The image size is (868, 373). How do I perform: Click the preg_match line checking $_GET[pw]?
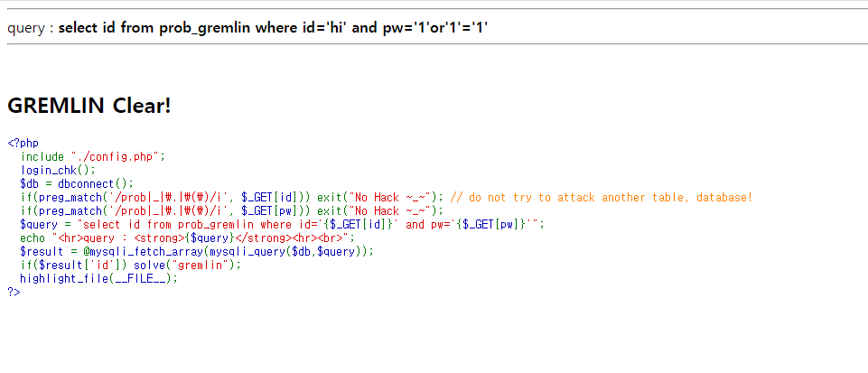pyautogui.click(x=232, y=210)
